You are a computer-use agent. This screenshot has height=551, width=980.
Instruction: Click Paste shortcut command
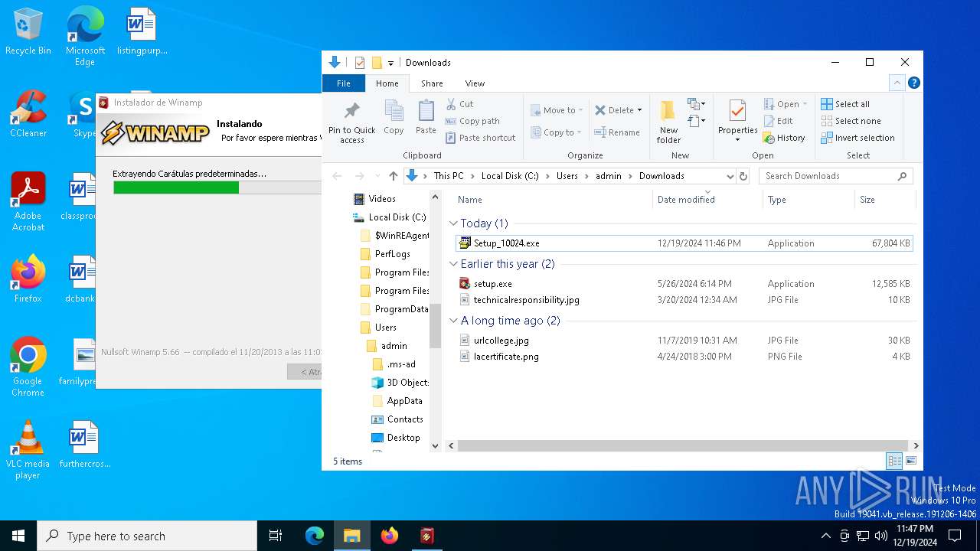tap(480, 138)
